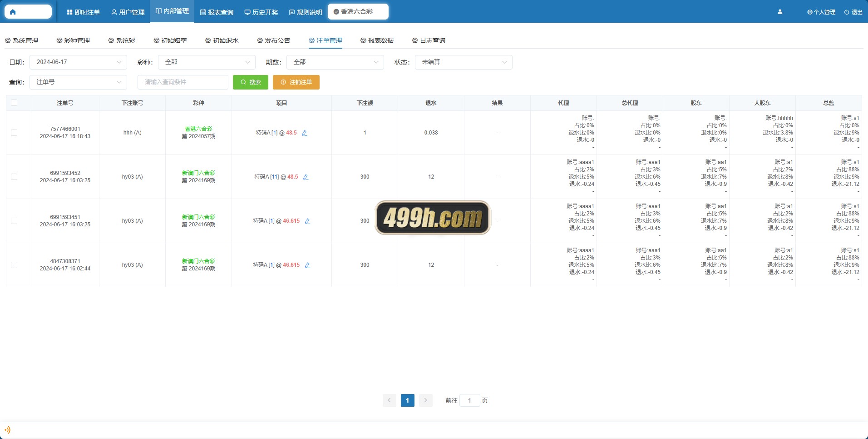Open the 查询 type dropdown showing 注单号

[78, 82]
